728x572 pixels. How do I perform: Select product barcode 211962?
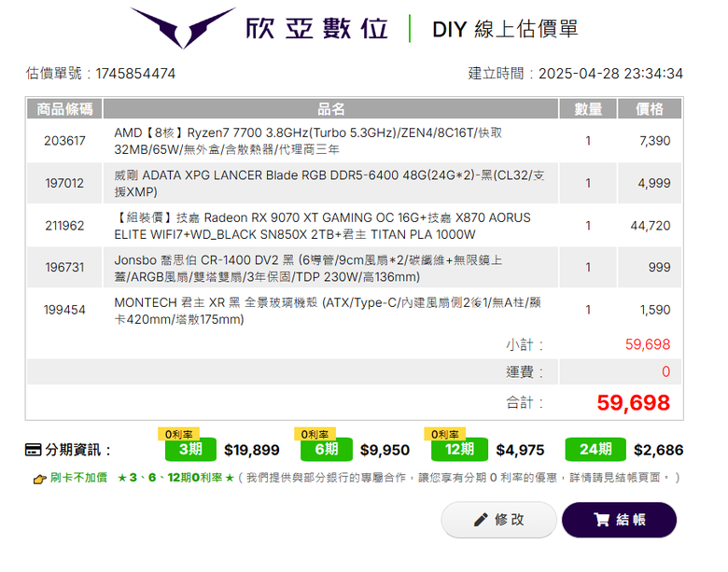click(64, 226)
